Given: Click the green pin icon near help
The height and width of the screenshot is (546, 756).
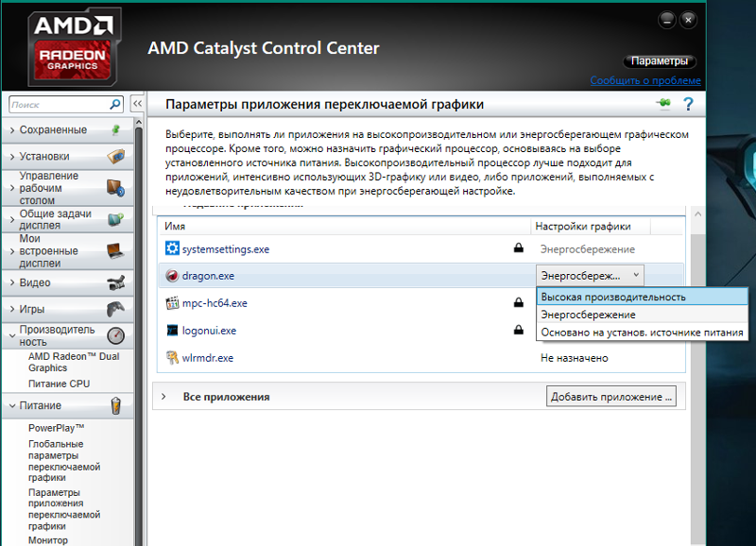Looking at the screenshot, I should tap(663, 104).
